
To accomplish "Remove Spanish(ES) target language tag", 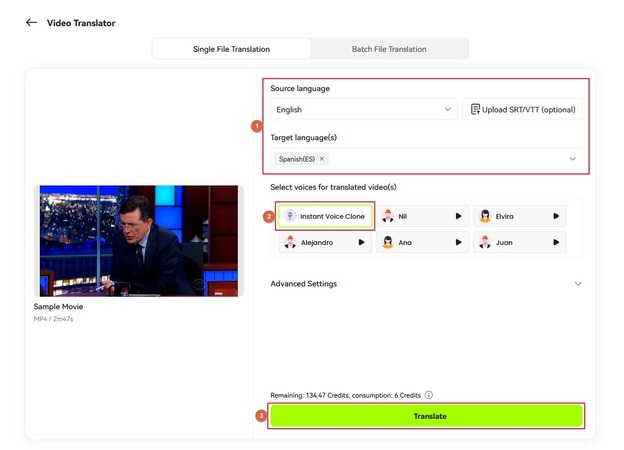I will point(322,159).
